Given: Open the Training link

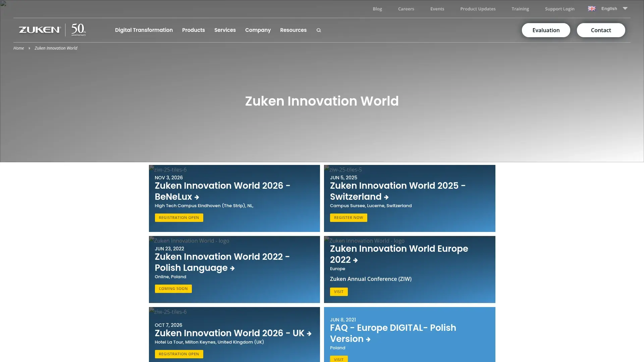Looking at the screenshot, I should pos(520,9).
